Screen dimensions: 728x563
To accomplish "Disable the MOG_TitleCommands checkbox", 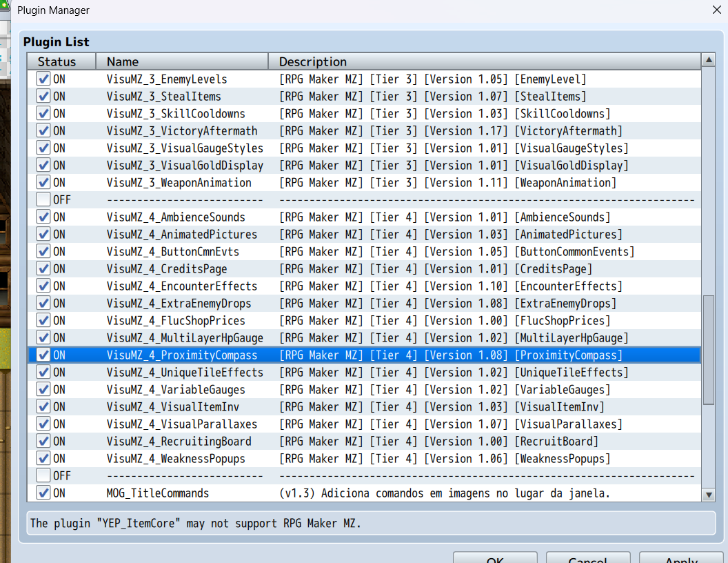I will pos(43,493).
